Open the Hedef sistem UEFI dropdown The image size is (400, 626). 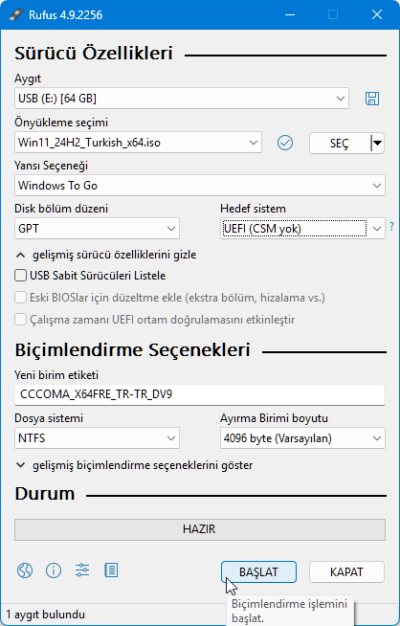tap(303, 228)
